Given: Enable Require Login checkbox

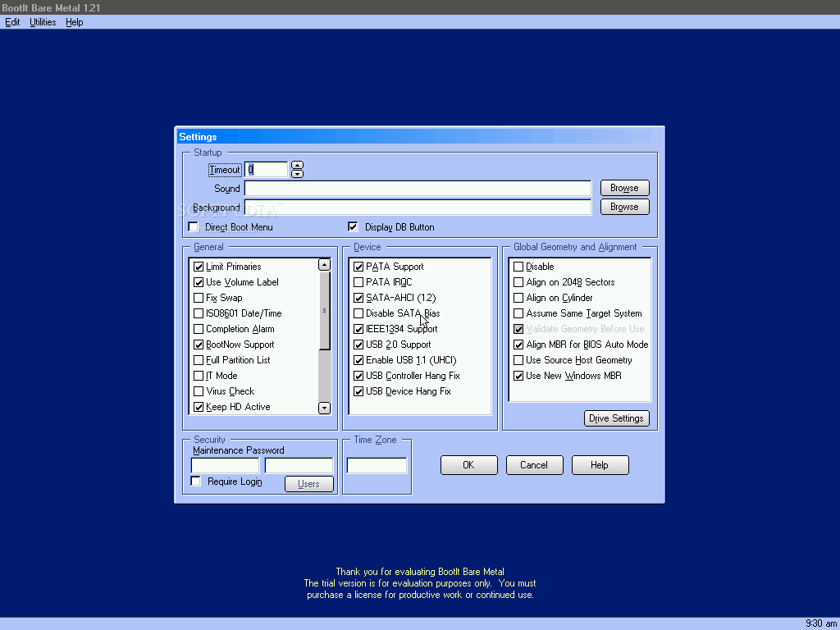Looking at the screenshot, I should pyautogui.click(x=196, y=481).
